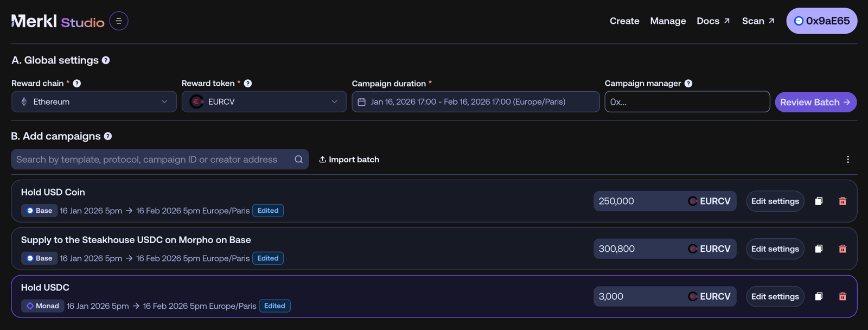This screenshot has height=330, width=868.
Task: Delete the Hold USD Coin campaign
Action: click(x=843, y=201)
